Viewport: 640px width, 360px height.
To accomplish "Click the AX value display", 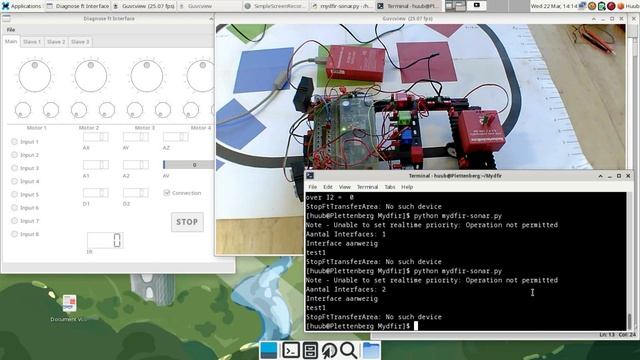I will point(96,137).
